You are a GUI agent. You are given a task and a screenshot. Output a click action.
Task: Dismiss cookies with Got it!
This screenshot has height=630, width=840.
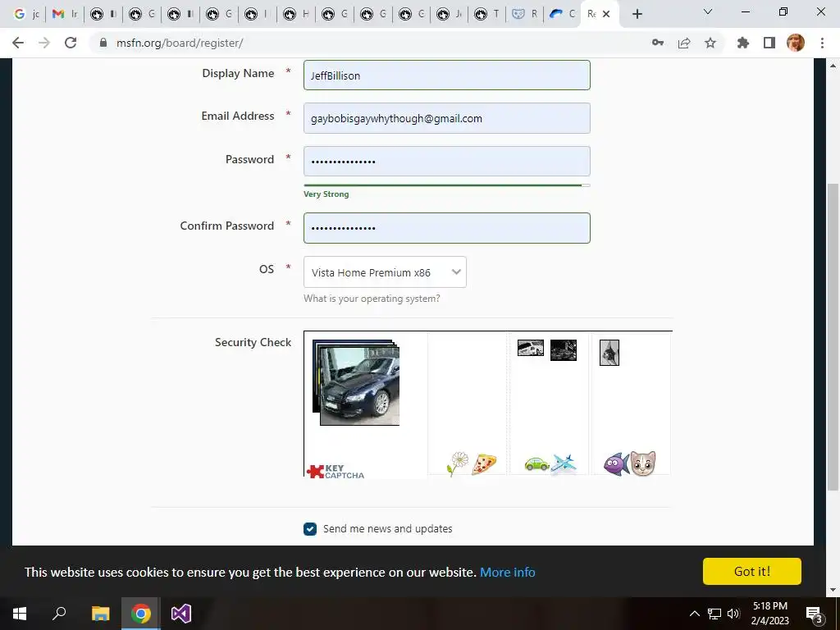click(x=751, y=571)
